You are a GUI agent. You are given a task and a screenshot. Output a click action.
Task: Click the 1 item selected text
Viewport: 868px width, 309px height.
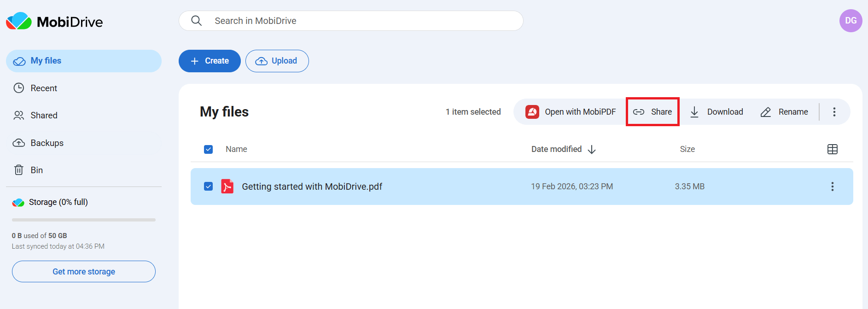coord(473,112)
